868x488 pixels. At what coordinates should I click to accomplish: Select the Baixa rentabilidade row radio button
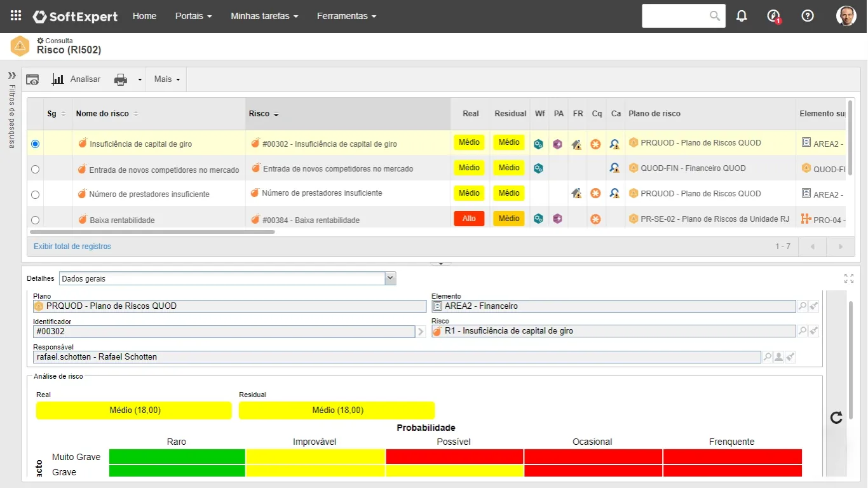(x=35, y=220)
